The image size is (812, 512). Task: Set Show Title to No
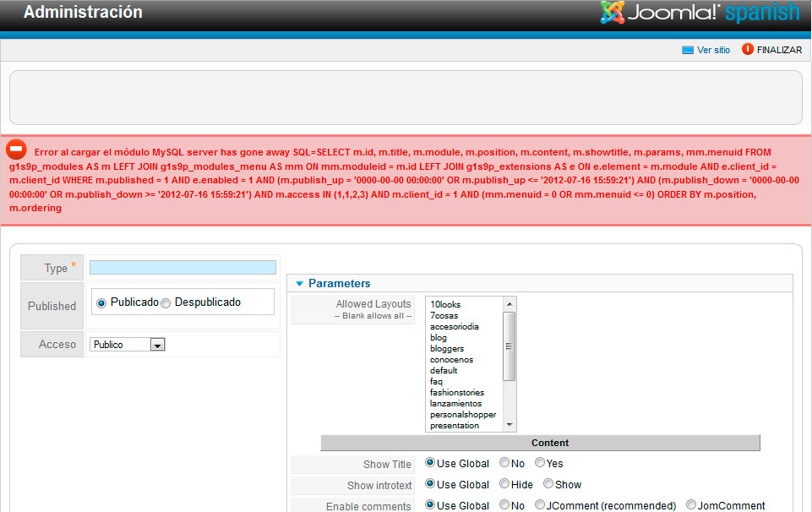[x=504, y=462]
